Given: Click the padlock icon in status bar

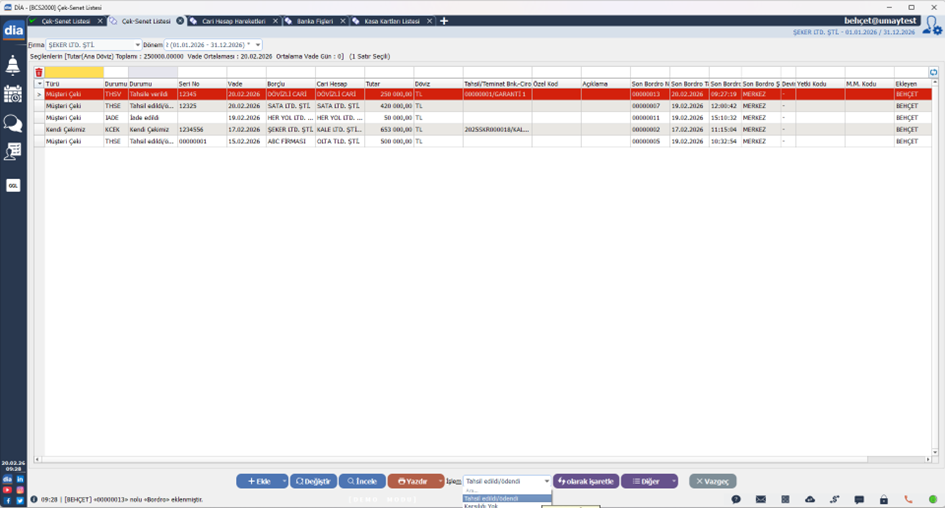Looking at the screenshot, I should (883, 499).
